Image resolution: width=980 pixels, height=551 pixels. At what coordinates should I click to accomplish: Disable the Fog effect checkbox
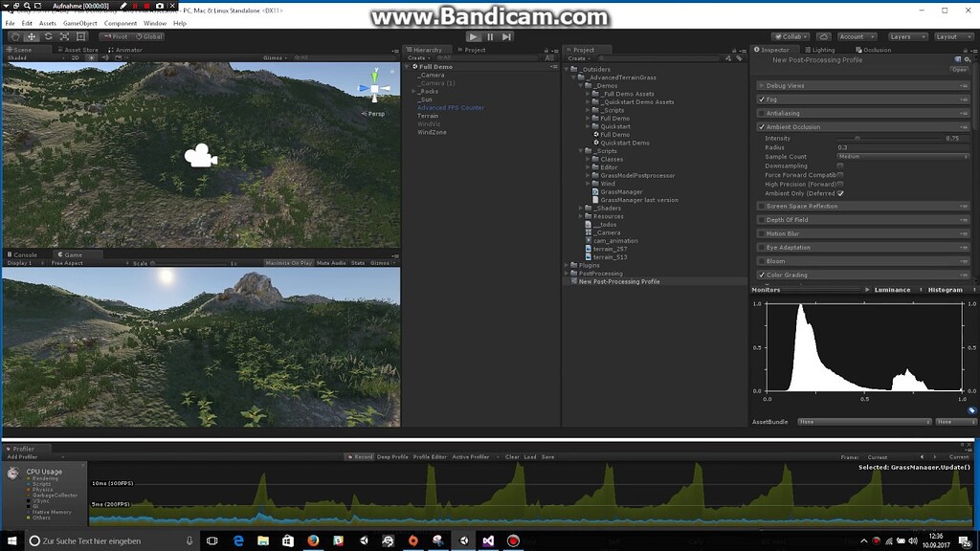tap(762, 99)
